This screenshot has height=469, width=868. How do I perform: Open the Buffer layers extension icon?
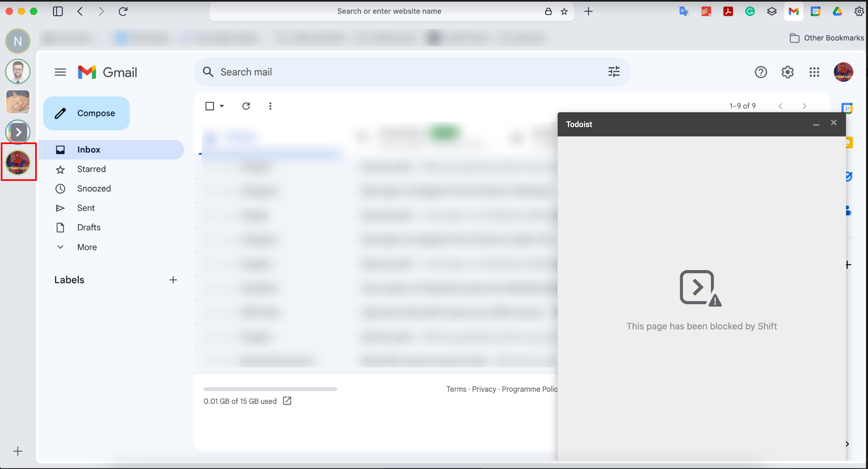coord(772,12)
